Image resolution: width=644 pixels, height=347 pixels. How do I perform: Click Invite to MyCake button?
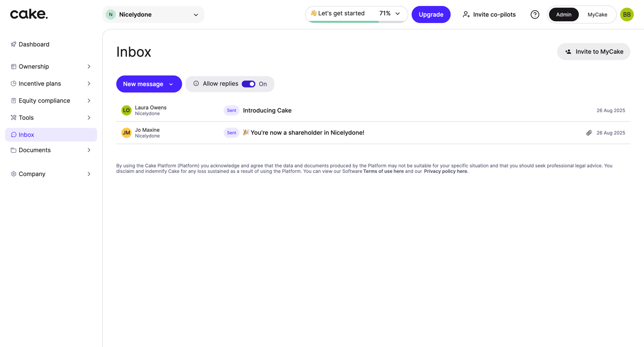[594, 52]
